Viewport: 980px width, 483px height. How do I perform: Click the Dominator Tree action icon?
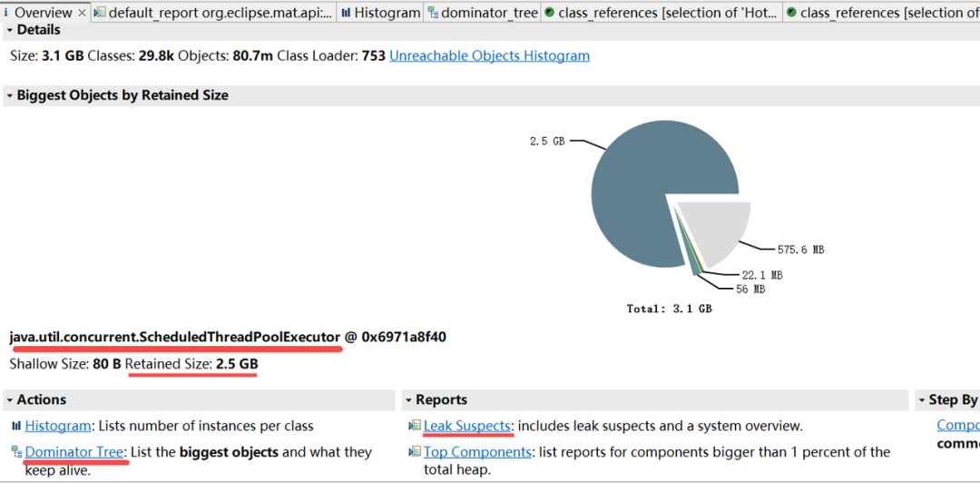point(17,452)
